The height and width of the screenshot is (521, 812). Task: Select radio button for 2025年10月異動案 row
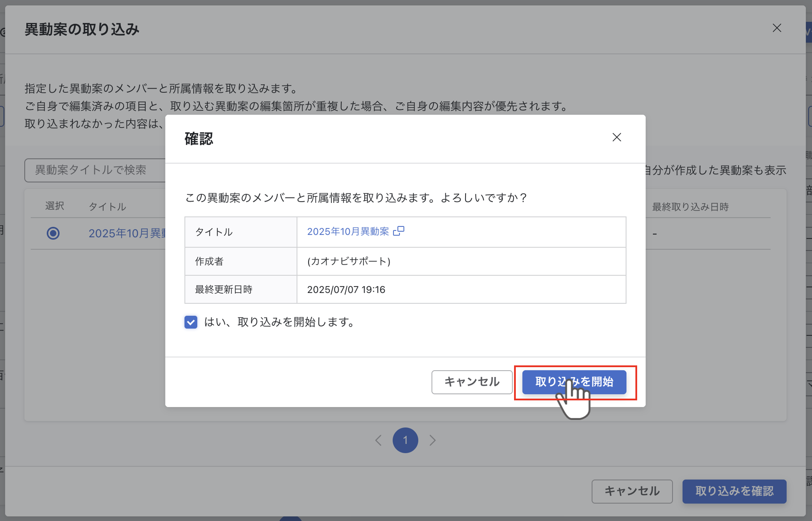point(53,233)
